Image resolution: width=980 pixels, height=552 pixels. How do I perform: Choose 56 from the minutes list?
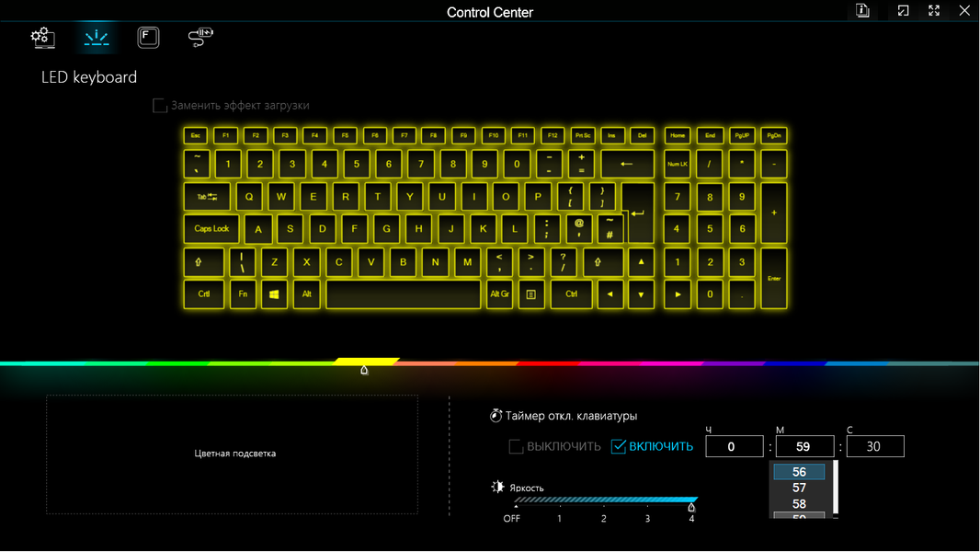799,472
